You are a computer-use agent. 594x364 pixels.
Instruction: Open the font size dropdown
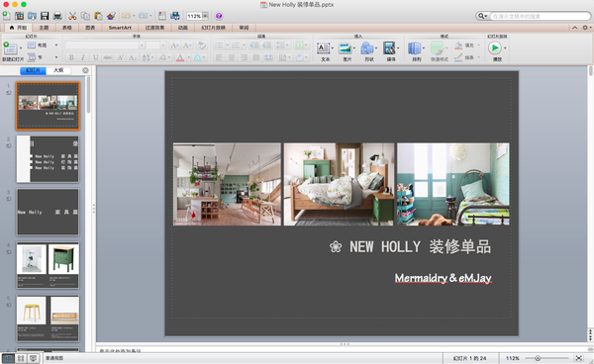tap(163, 45)
